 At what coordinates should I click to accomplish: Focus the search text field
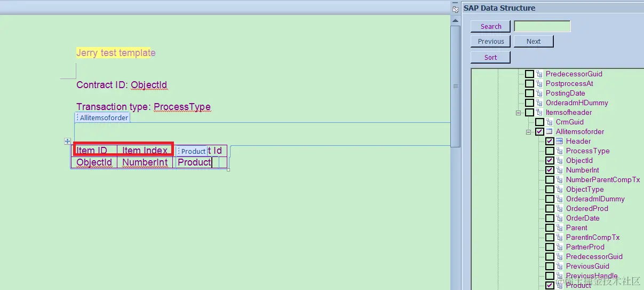(x=542, y=26)
